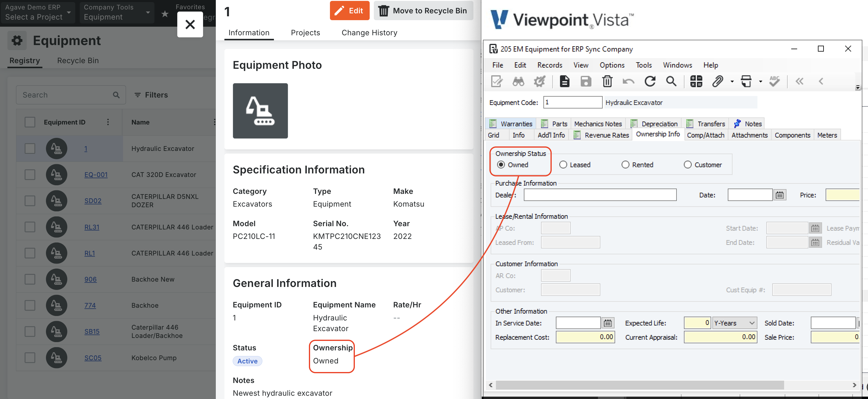Viewport: 868px width, 399px height.
Task: Click the edit checkbox pencil icon in Vista toolbar
Action: (x=497, y=81)
